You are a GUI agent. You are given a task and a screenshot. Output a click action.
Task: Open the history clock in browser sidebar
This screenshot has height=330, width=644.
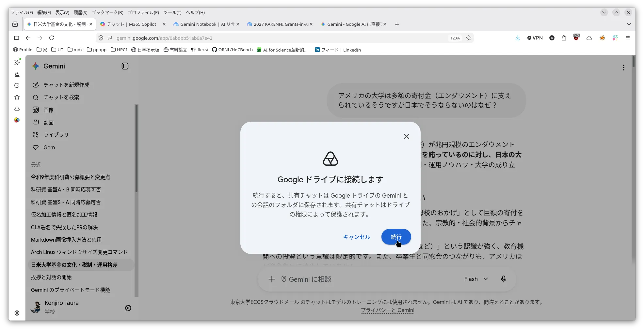[17, 85]
